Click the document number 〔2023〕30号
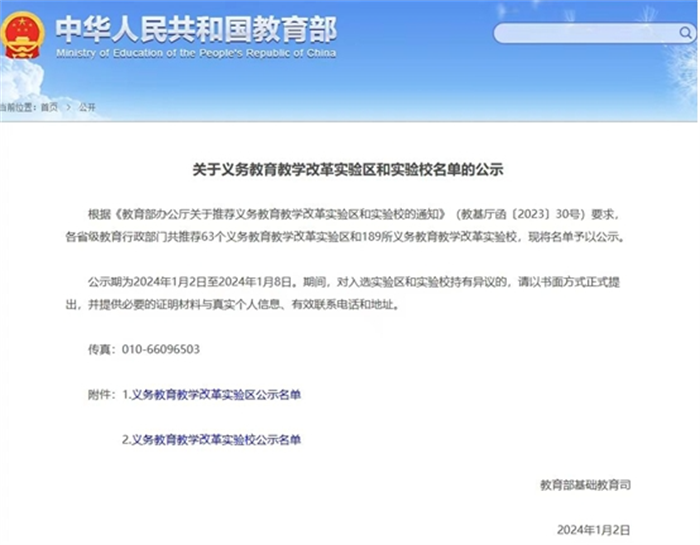Image resolution: width=700 pixels, height=545 pixels. click(x=547, y=214)
